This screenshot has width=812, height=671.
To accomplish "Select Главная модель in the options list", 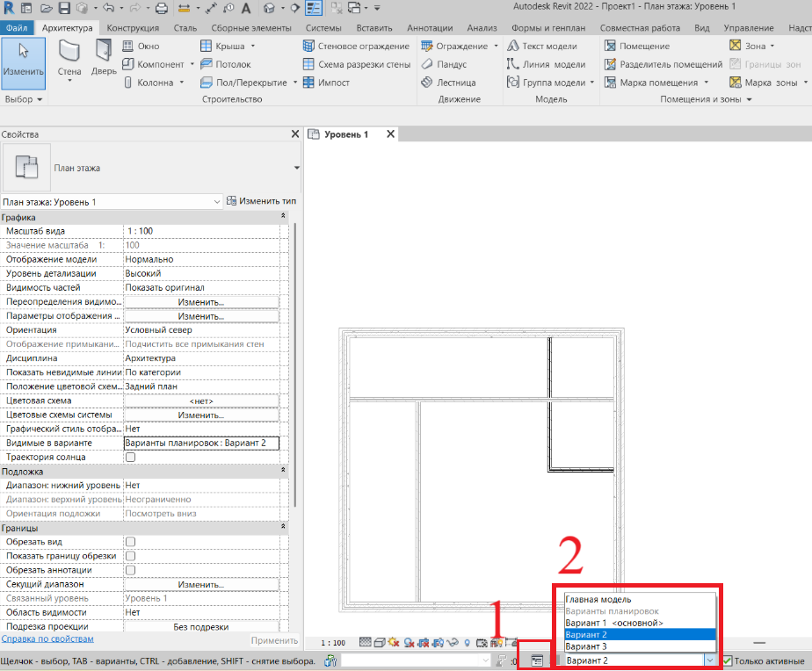I will (640, 600).
